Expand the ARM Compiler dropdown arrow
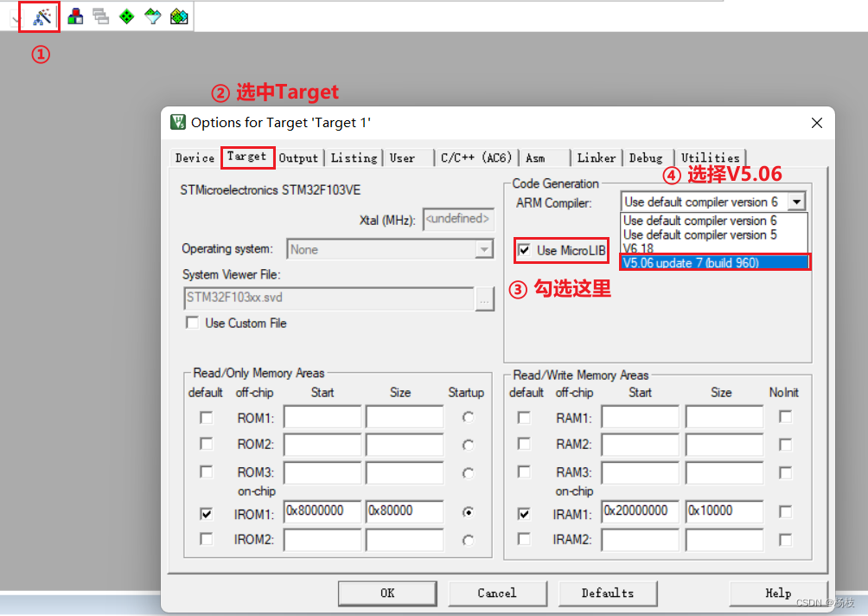The image size is (868, 616). (x=796, y=202)
